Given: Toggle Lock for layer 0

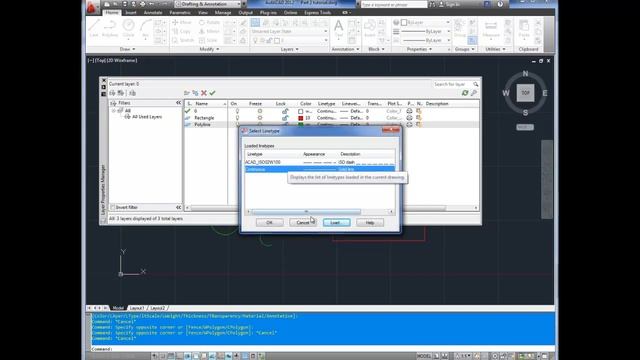Looking at the screenshot, I should (285, 111).
